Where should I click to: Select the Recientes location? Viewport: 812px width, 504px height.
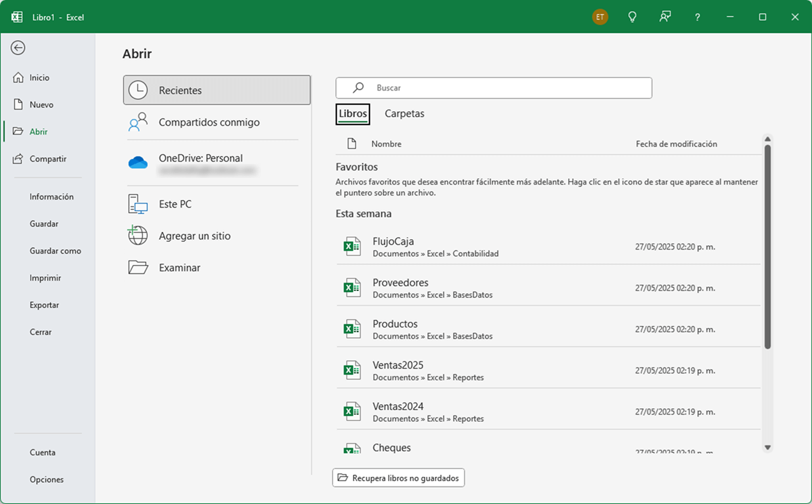(x=217, y=90)
